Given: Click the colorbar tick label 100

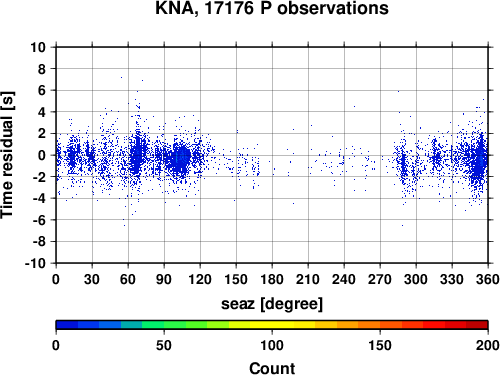Looking at the screenshot, I should coord(272,345).
